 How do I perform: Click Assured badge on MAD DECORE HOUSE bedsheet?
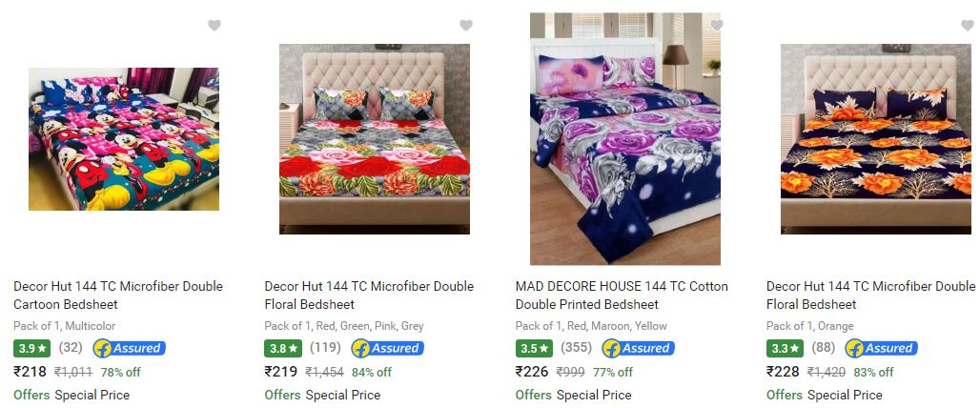click(638, 348)
